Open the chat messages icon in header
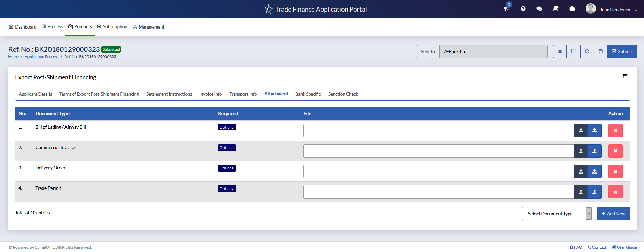This screenshot has height=252, width=644. 539,9
